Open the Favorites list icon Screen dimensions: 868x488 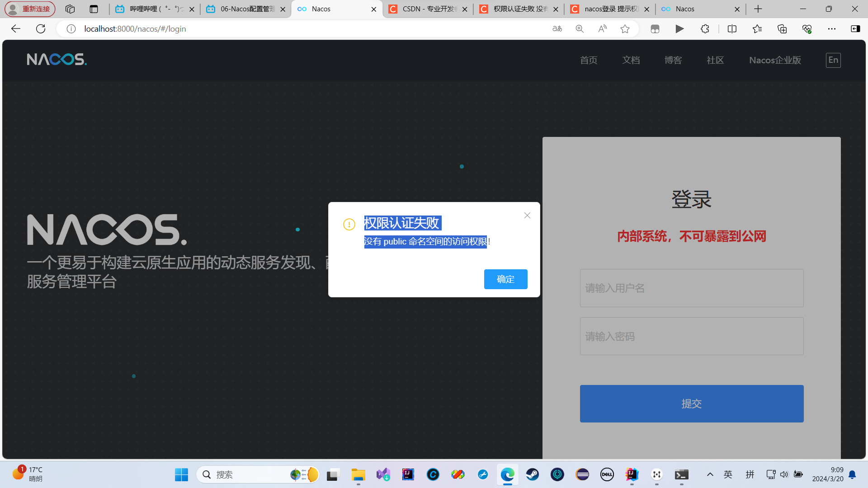tap(757, 29)
